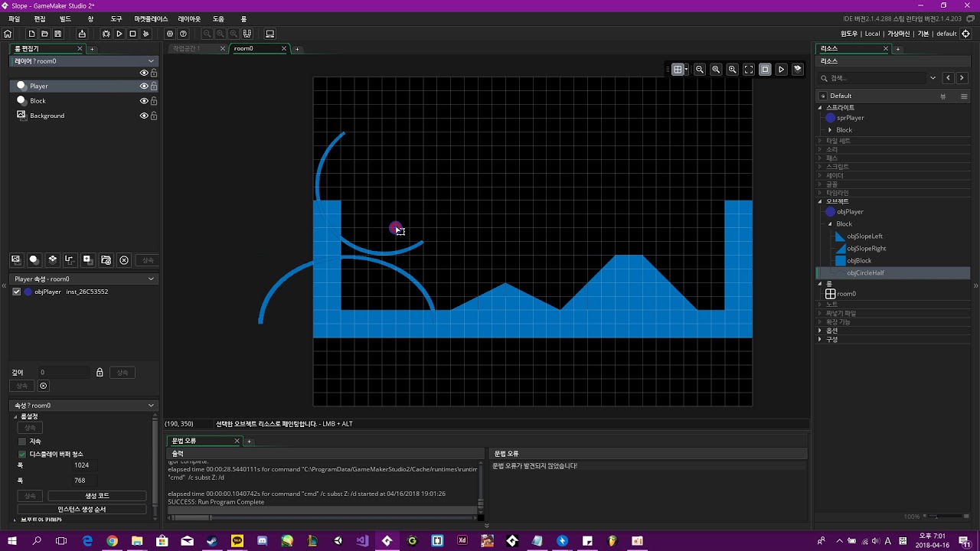
Task: Start the debugger with the bug icon
Action: tap(106, 34)
